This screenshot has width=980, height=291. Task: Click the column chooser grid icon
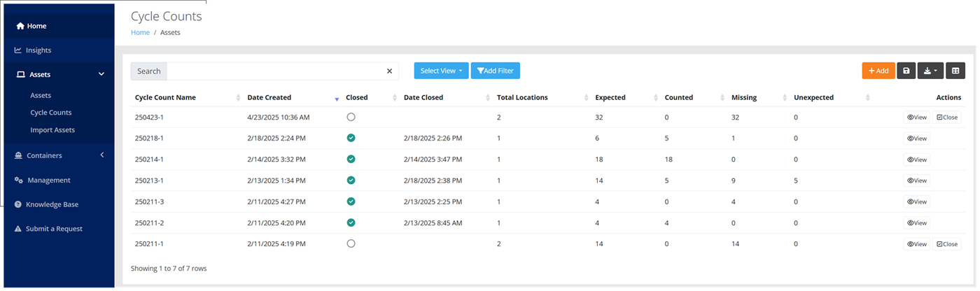coord(955,71)
